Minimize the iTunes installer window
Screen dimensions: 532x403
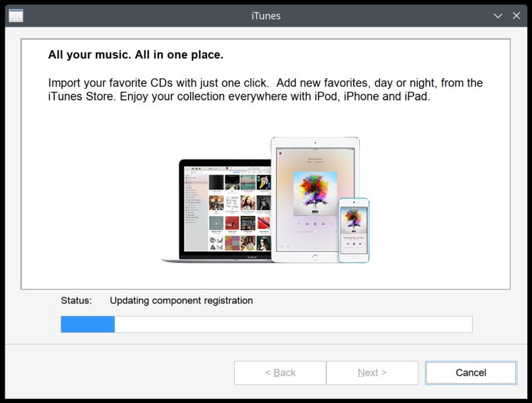[497, 15]
